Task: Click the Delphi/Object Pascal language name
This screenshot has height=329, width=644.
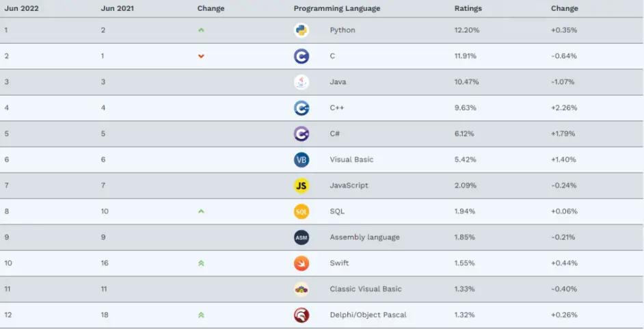Action: click(x=368, y=315)
